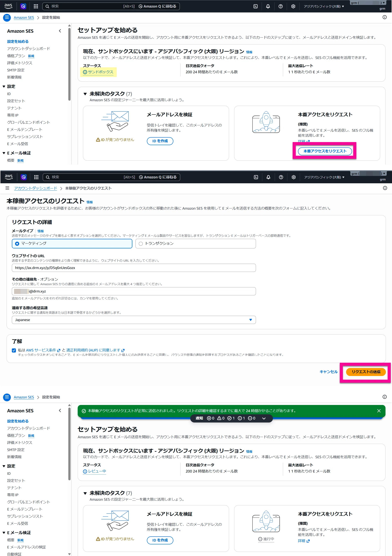Viewport: 392px width, 556px height.
Task: Click the レビュー中 status link
Action: point(97,471)
